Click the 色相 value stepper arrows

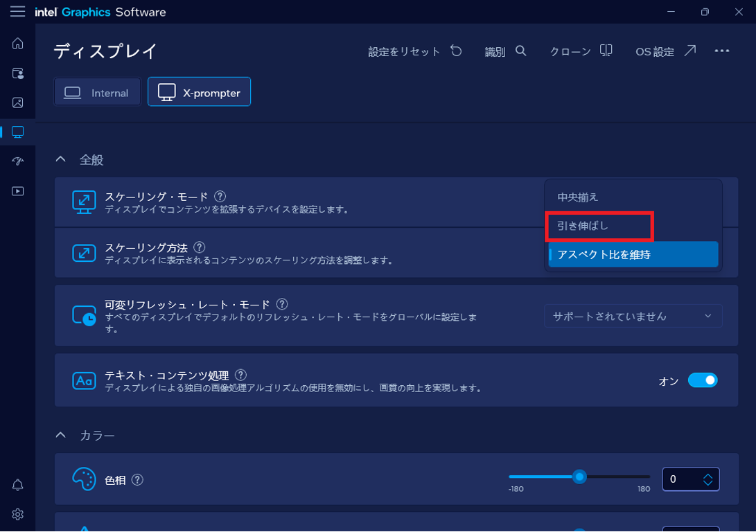tap(707, 479)
